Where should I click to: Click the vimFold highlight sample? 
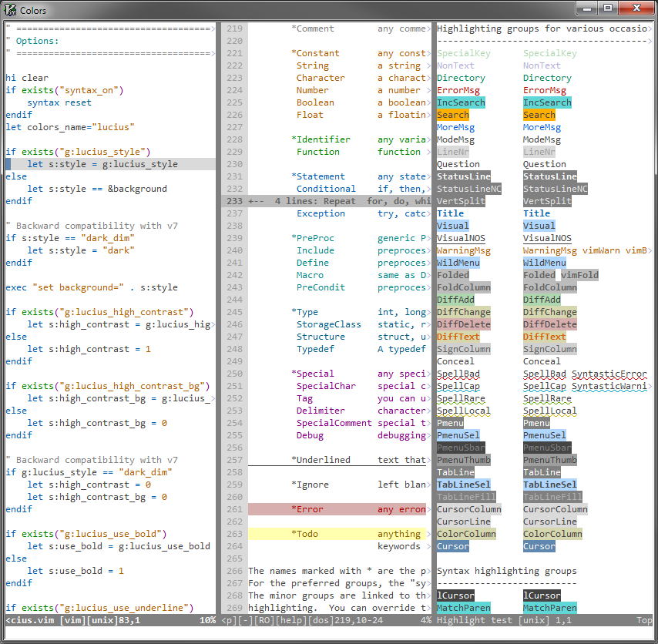click(579, 275)
